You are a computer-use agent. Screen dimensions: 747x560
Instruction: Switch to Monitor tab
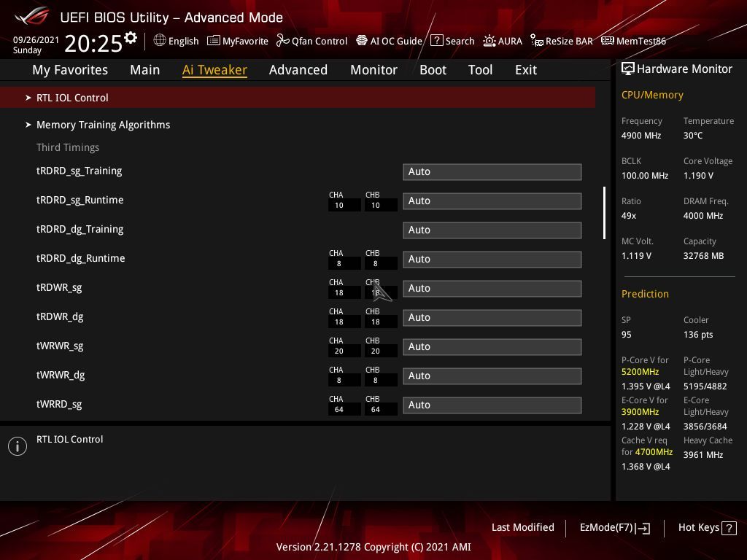[x=373, y=70]
